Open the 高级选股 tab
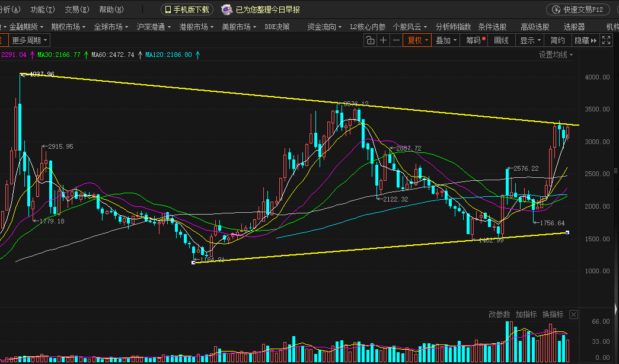Image resolution: width=619 pixels, height=364 pixels. [x=535, y=27]
